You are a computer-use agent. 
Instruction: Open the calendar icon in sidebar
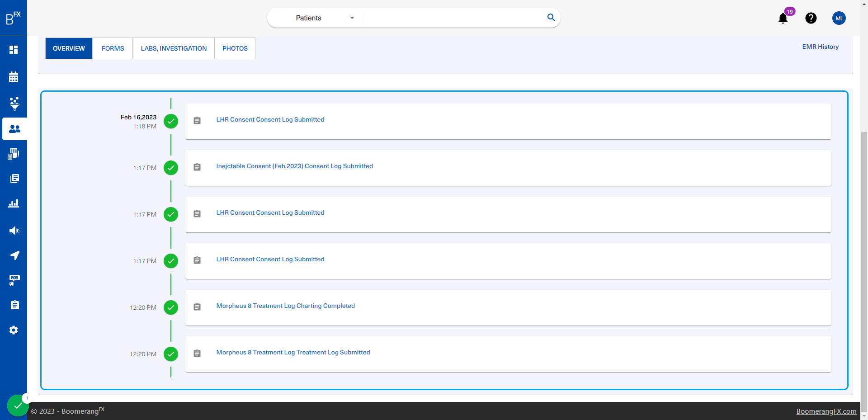pyautogui.click(x=14, y=77)
